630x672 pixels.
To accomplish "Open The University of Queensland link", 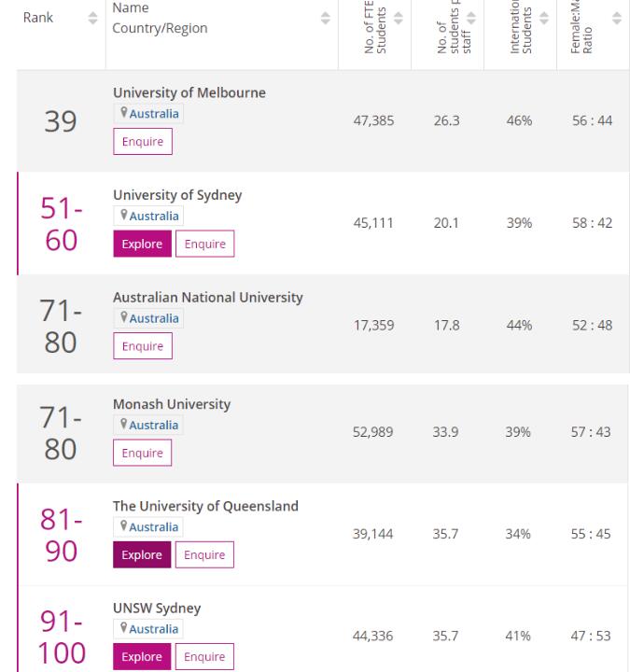I will pos(205,506).
